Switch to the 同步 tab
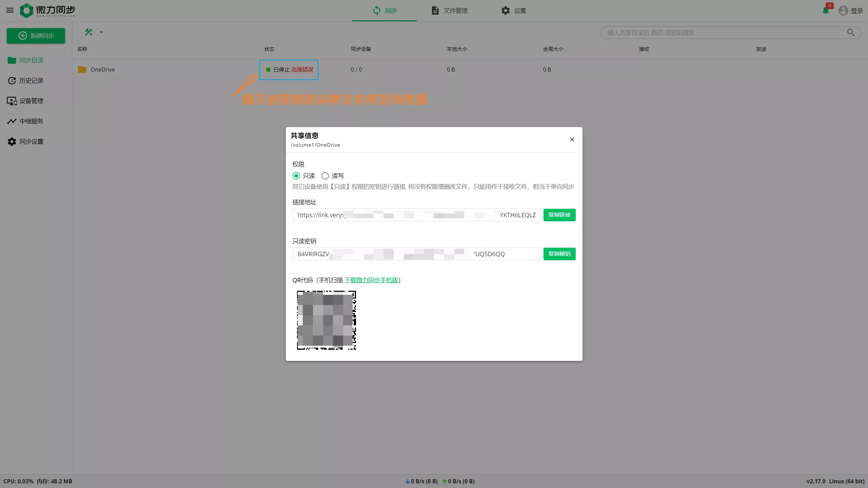 click(x=384, y=11)
